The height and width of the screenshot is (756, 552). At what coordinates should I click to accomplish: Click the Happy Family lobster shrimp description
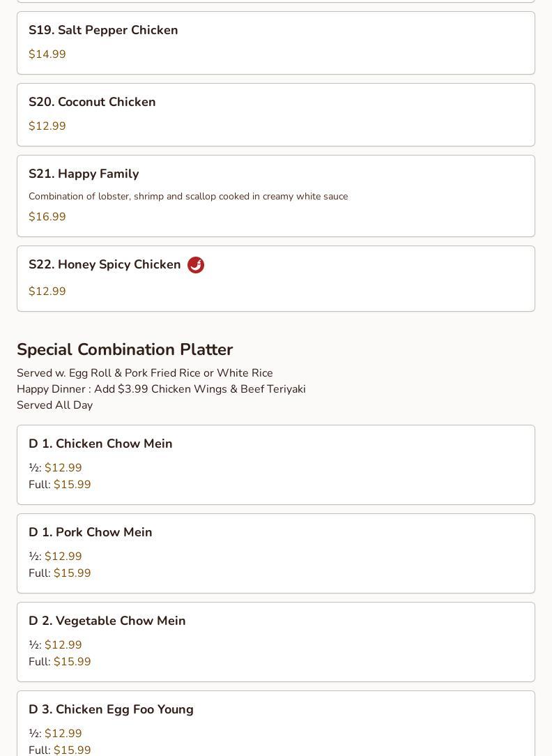click(188, 196)
